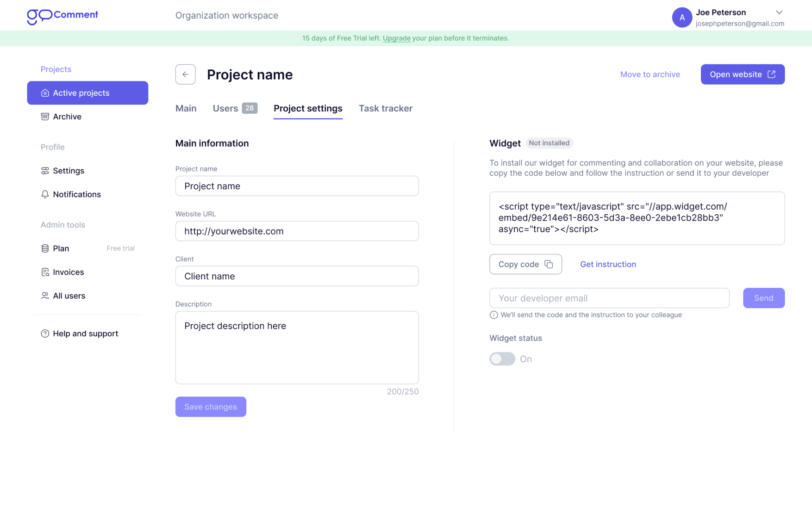Image resolution: width=812 pixels, height=507 pixels.
Task: Switch to the Task tracker tab
Action: click(385, 108)
